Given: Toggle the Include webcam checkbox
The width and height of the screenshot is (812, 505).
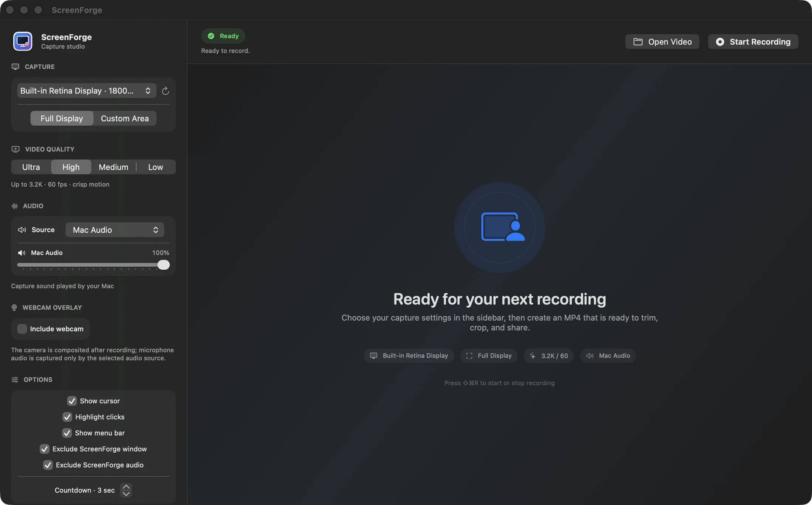Looking at the screenshot, I should (22, 329).
